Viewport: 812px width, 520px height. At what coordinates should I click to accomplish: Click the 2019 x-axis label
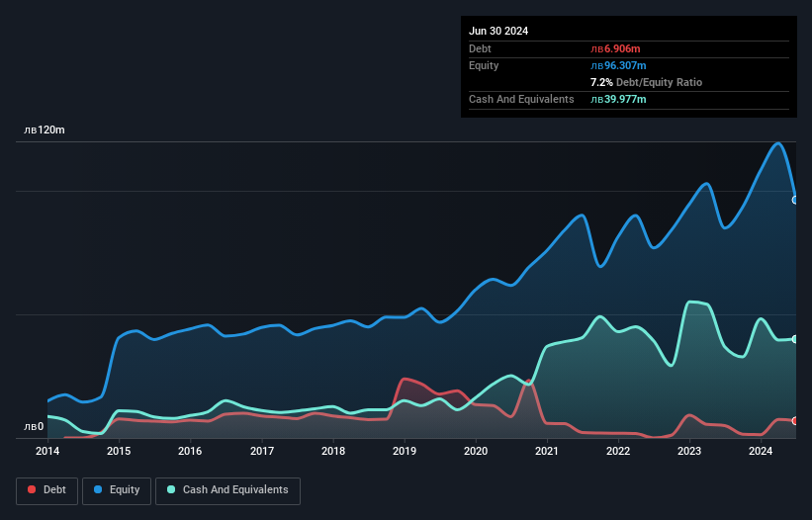405,451
